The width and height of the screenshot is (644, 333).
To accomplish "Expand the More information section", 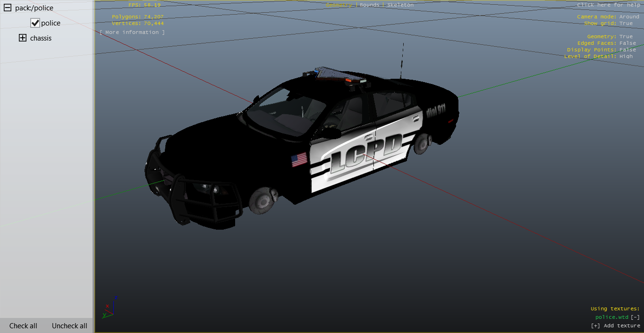I will tap(132, 33).
